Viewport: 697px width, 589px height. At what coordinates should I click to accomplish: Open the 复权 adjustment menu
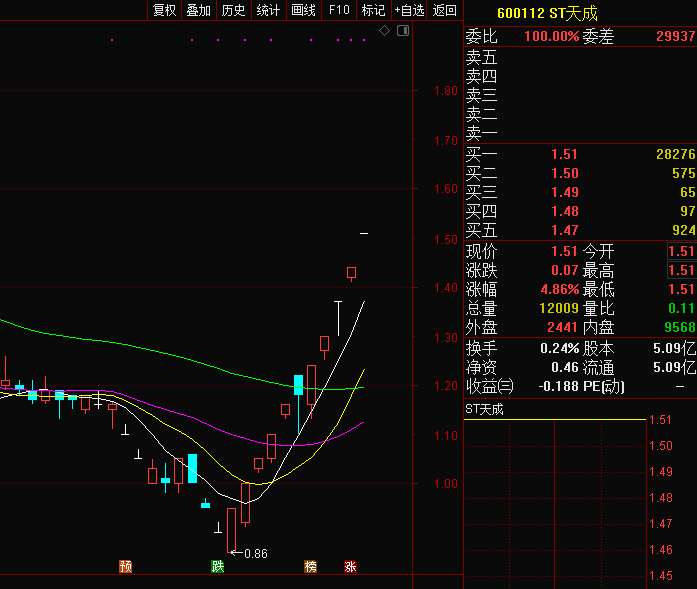pos(164,10)
